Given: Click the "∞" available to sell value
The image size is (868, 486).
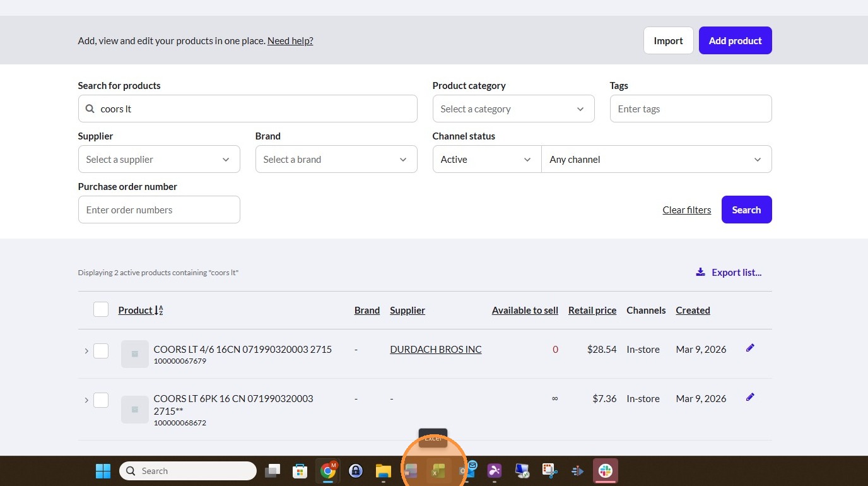Looking at the screenshot, I should click(x=554, y=398).
